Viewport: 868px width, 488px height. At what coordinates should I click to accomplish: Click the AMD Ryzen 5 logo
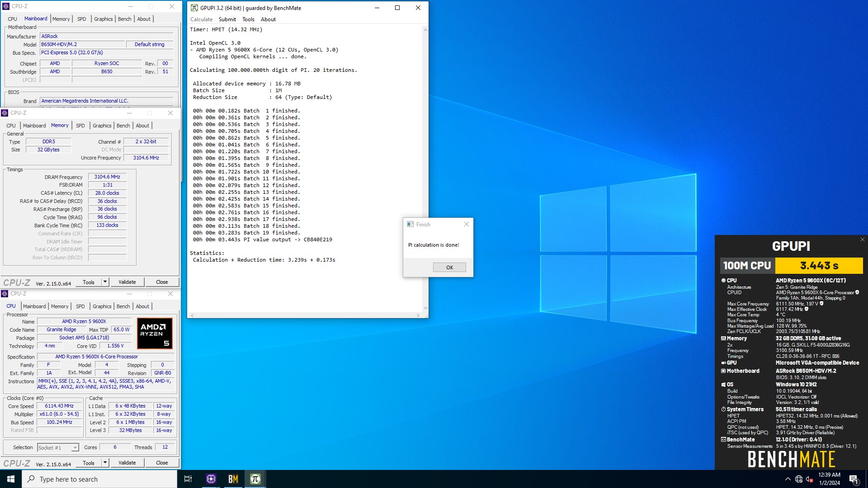coord(155,333)
